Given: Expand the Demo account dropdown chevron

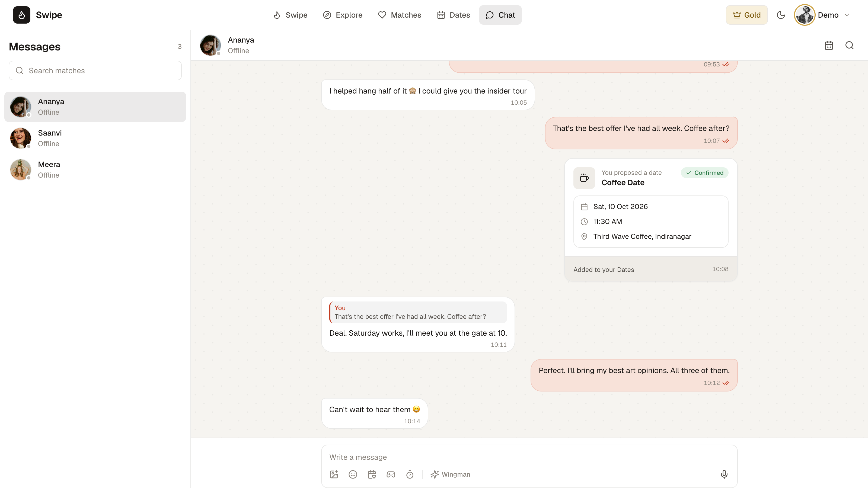Looking at the screenshot, I should click(846, 15).
